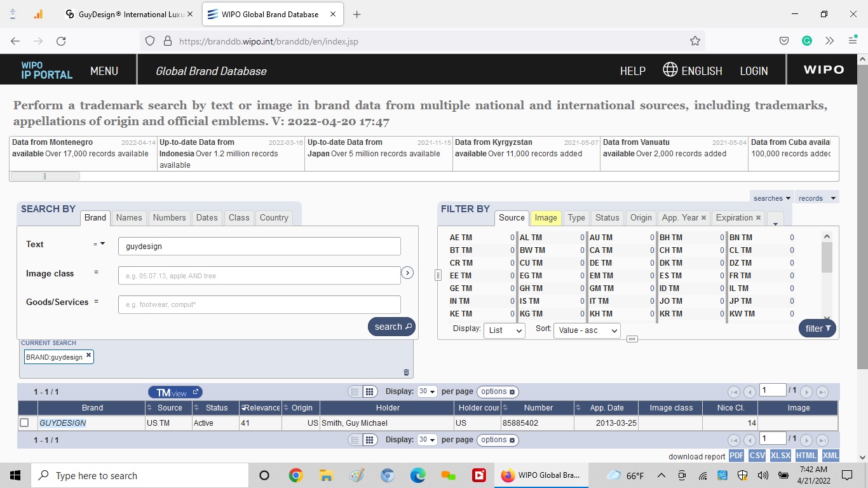
Task: Click the Goods/Services input field
Action: (x=259, y=304)
